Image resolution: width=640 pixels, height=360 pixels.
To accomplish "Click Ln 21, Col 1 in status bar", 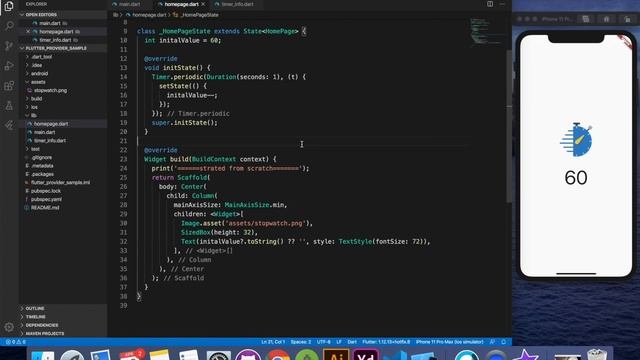I will tap(273, 342).
